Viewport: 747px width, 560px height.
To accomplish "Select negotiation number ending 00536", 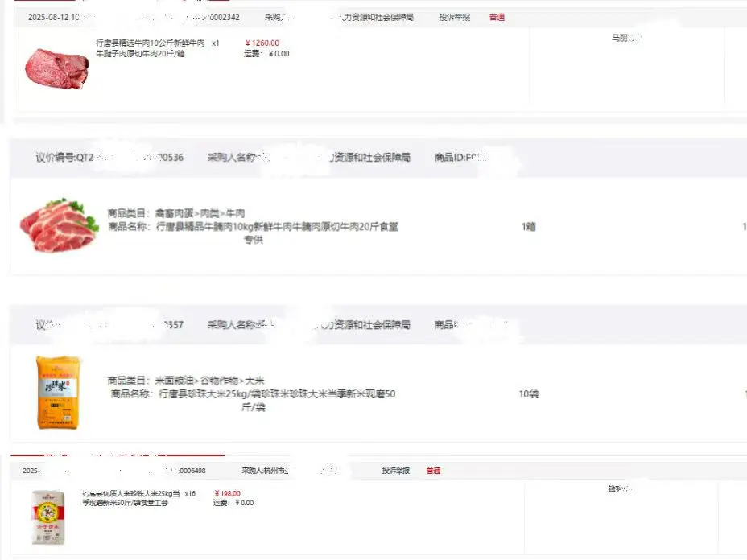I will click(109, 157).
